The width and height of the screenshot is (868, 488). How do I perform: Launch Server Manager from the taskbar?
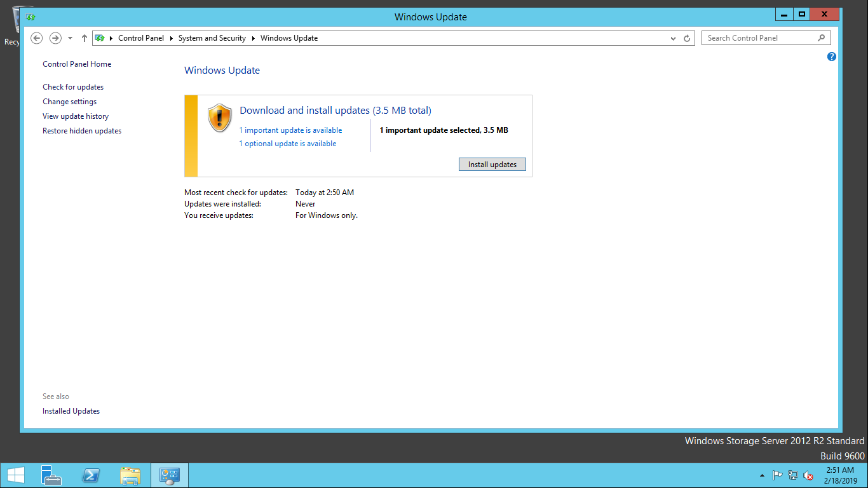[51, 475]
